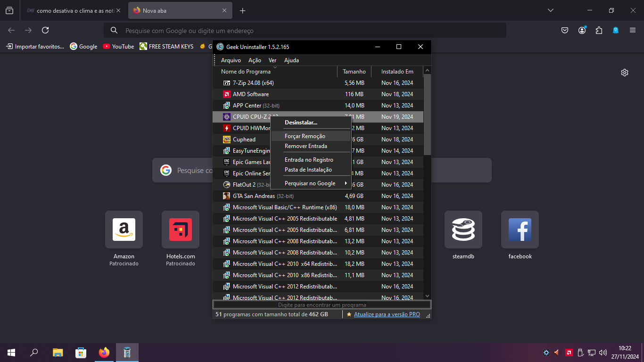The image size is (644, 362).
Task: Click the CPUID CPU-Z chip icon
Action: (x=227, y=117)
